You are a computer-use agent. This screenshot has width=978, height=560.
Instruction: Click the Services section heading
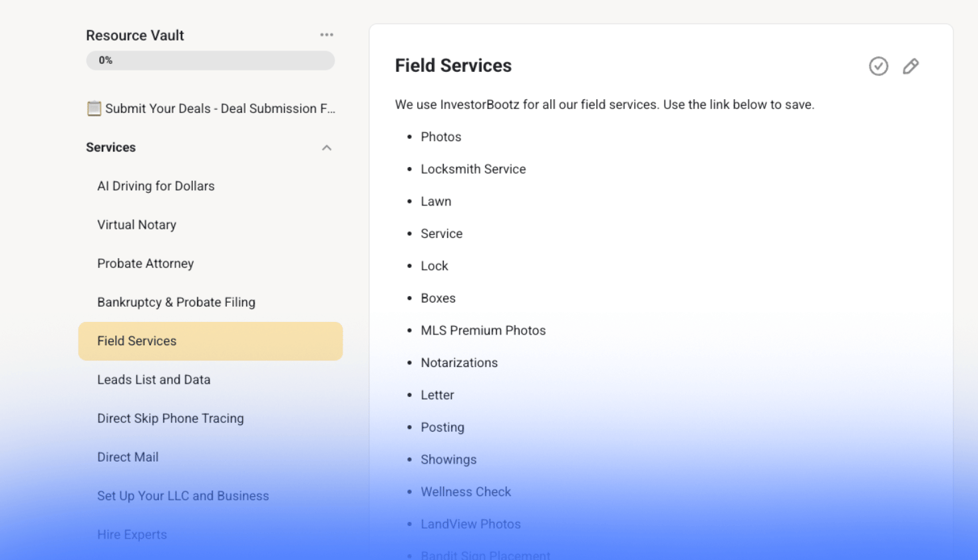(111, 148)
